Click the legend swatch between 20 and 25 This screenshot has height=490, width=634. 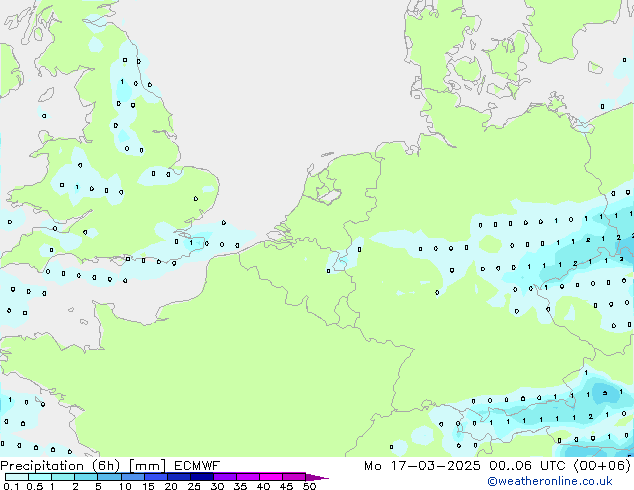(179, 477)
